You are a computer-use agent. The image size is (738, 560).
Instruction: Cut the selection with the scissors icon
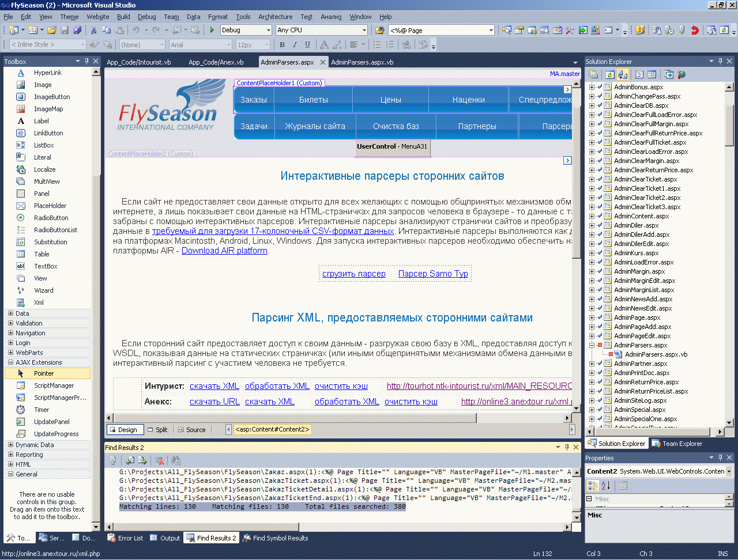93,30
